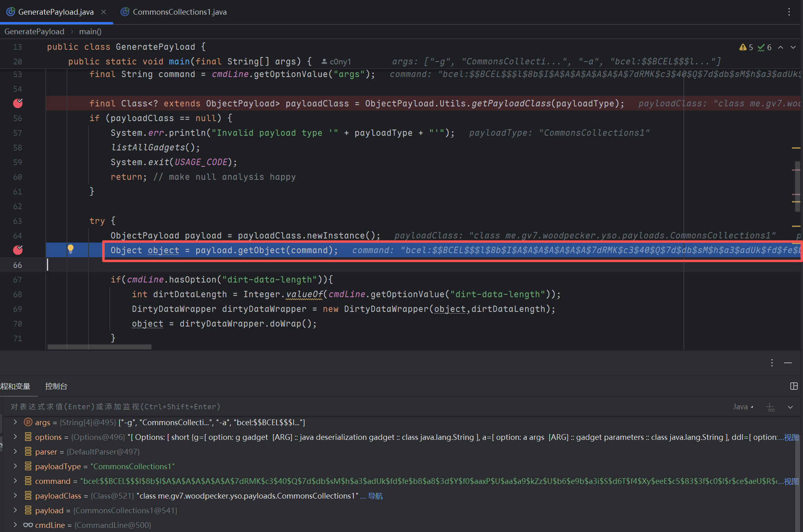Click layout settings icon in debug panel
This screenshot has height=532, width=803.
click(794, 386)
